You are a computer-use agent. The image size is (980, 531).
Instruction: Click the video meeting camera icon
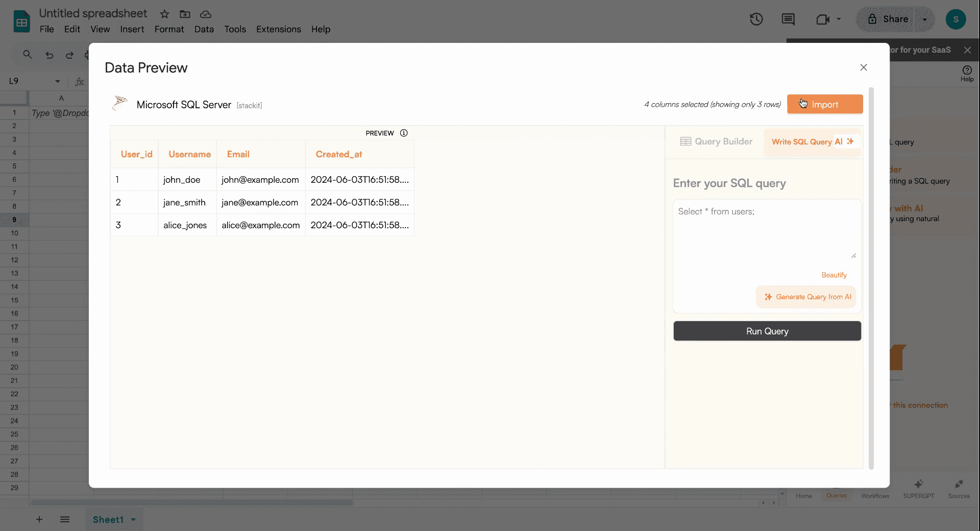click(x=822, y=19)
